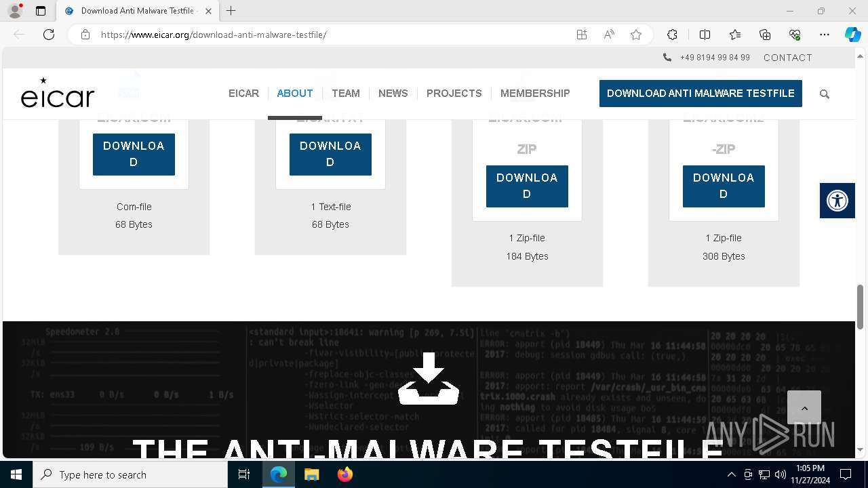The height and width of the screenshot is (488, 868).
Task: Go to the eicar home logo
Action: (58, 93)
